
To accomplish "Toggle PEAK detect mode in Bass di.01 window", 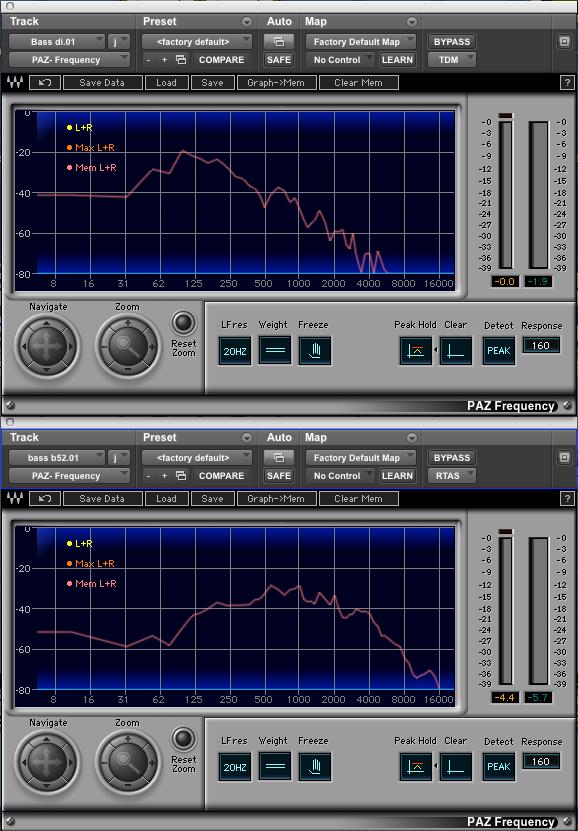I will (x=499, y=351).
